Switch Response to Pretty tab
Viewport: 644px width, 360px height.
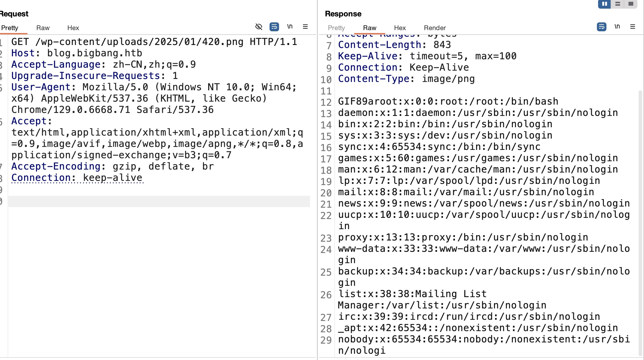(x=336, y=28)
